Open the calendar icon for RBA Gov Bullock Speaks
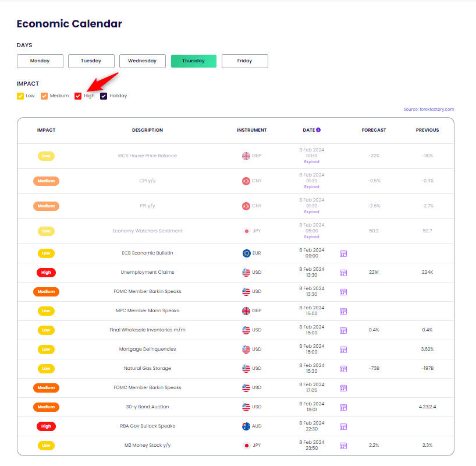This screenshot has width=476, height=466. tap(343, 426)
